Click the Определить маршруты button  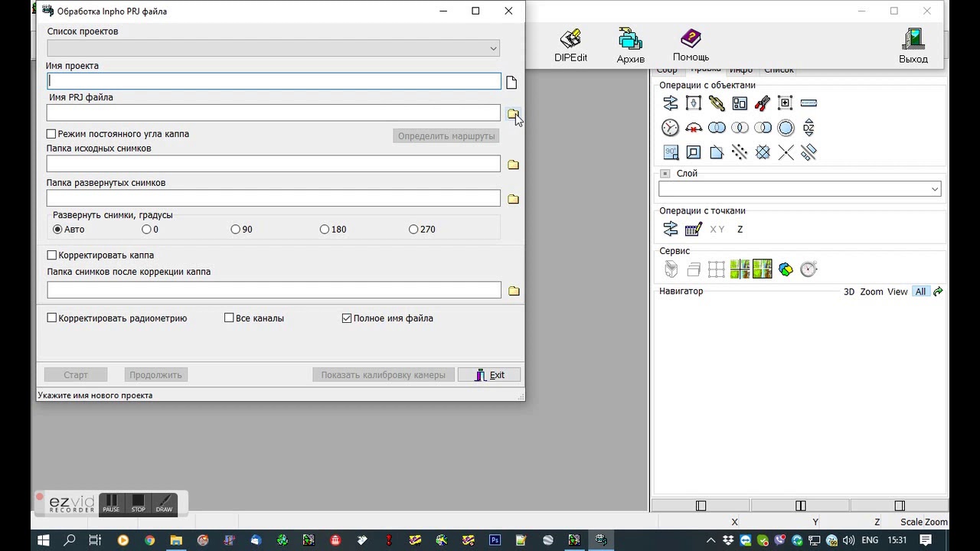tap(446, 136)
